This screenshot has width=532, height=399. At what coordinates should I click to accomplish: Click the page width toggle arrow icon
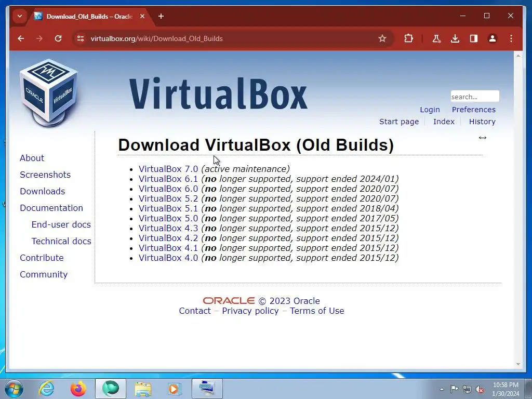pos(483,137)
